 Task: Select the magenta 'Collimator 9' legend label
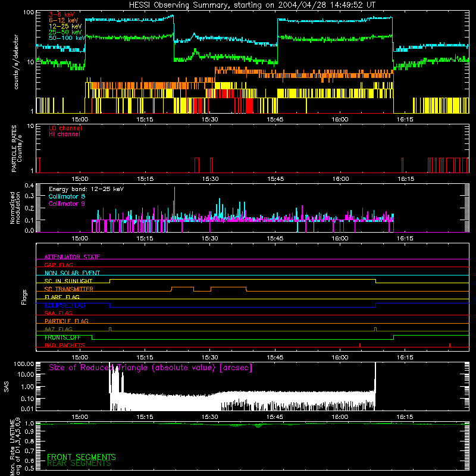(x=67, y=203)
